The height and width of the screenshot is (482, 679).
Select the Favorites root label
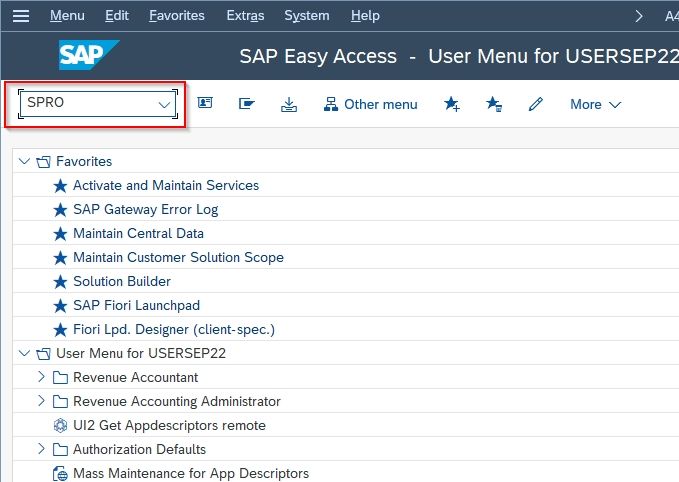(x=84, y=162)
